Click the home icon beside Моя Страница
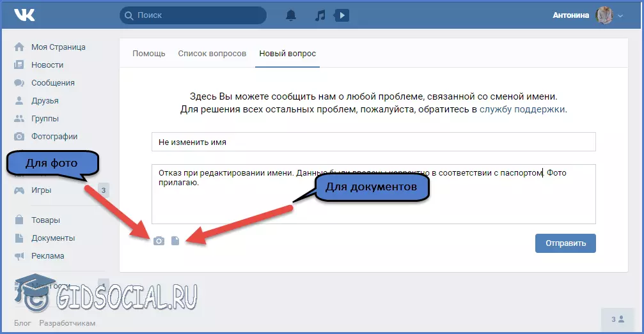 [x=19, y=47]
